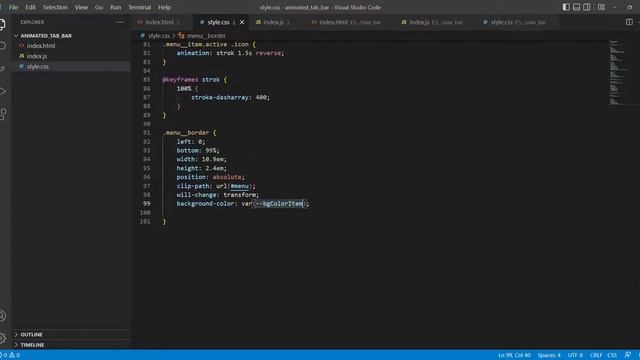Click the '#menu' url reference

pos(239,186)
